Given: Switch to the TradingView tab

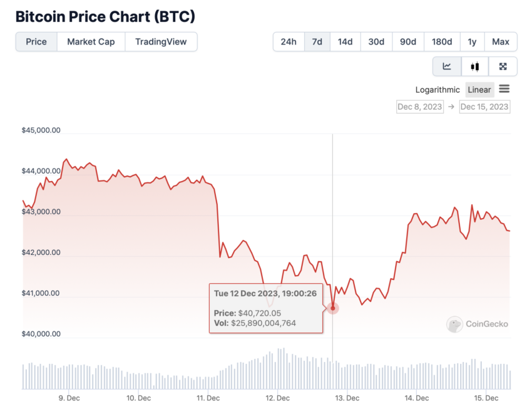Looking at the screenshot, I should [161, 42].
